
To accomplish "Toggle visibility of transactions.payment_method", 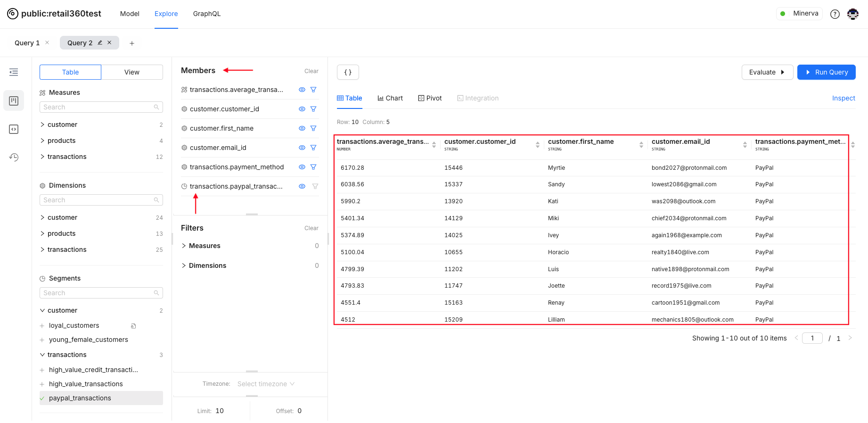I will click(x=302, y=167).
